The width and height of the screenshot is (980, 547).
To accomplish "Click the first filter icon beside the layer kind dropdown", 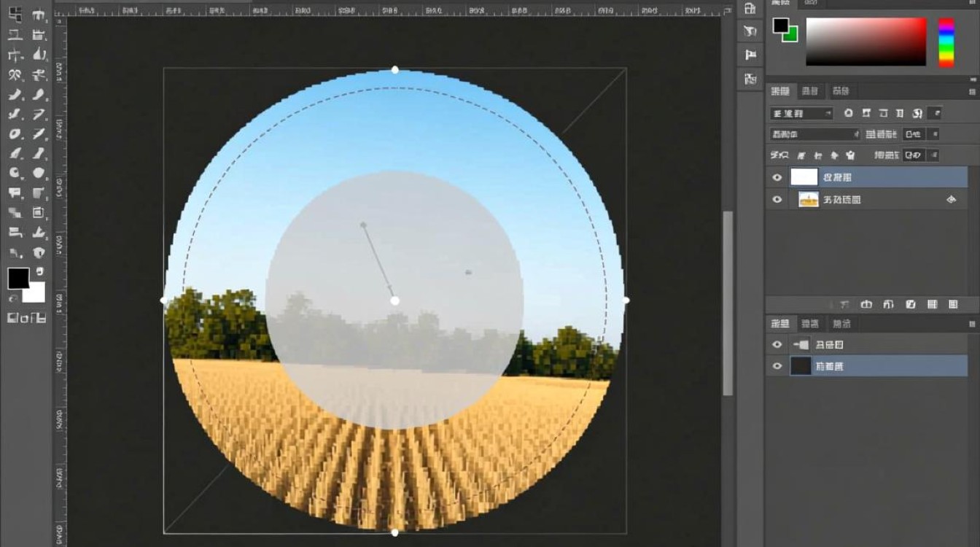I will [x=848, y=113].
